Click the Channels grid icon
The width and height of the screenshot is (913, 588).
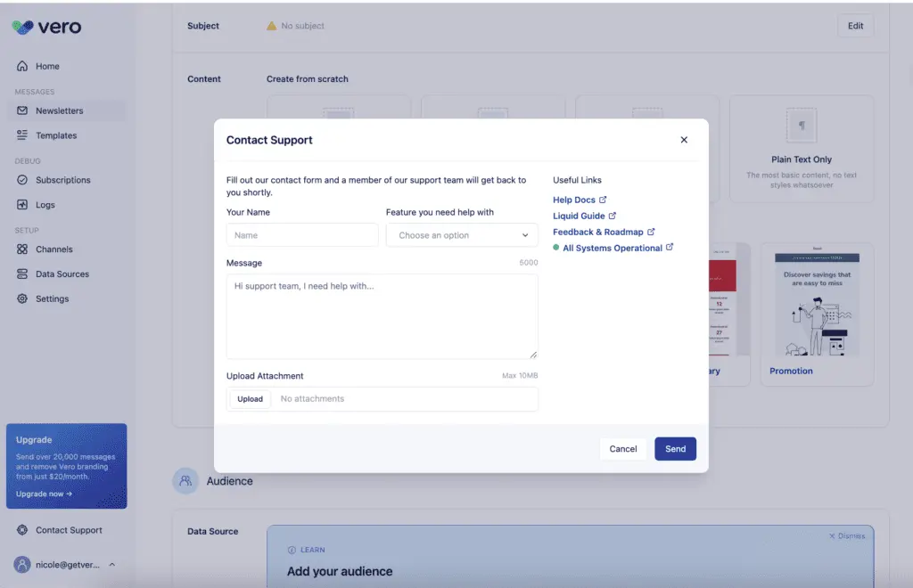click(x=21, y=249)
